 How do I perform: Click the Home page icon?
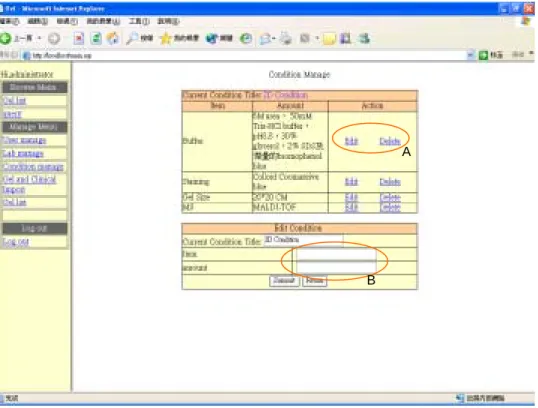113,38
